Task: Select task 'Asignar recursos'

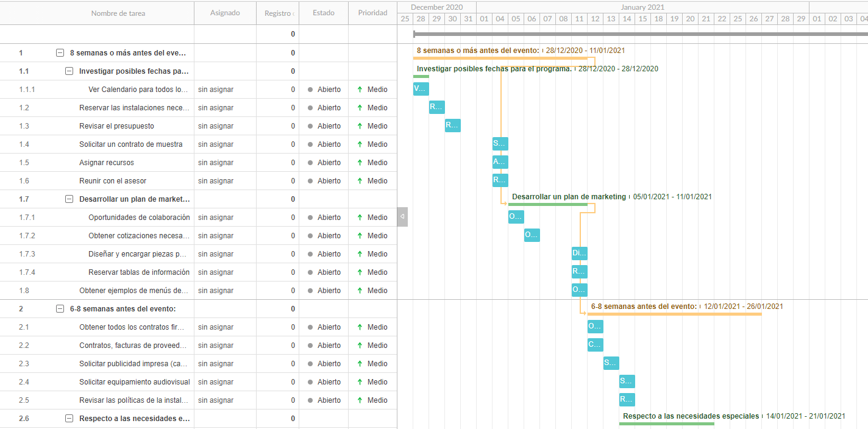Action: tap(107, 163)
